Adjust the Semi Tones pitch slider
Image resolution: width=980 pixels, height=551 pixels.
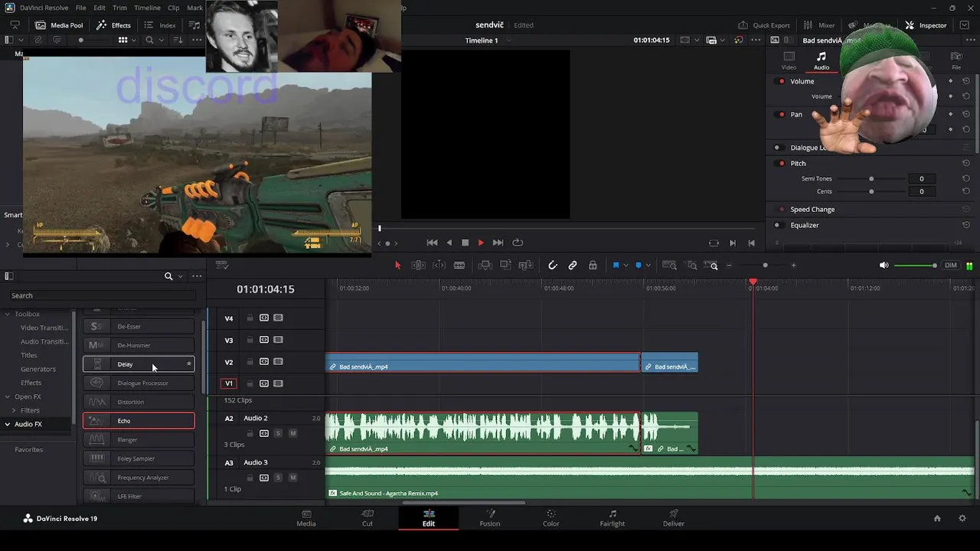(871, 178)
